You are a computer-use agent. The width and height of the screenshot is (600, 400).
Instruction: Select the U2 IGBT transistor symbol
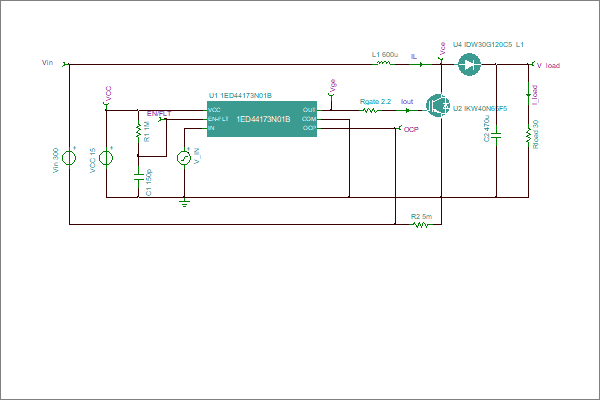[438, 105]
